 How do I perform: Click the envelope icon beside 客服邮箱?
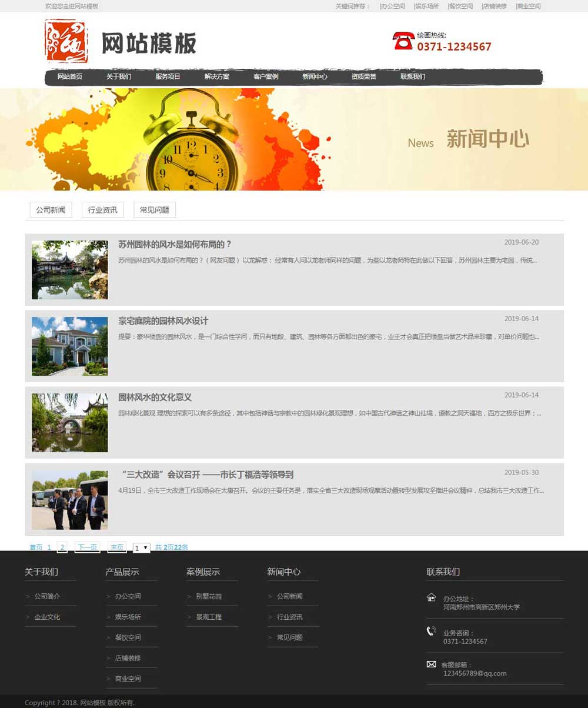(x=431, y=664)
